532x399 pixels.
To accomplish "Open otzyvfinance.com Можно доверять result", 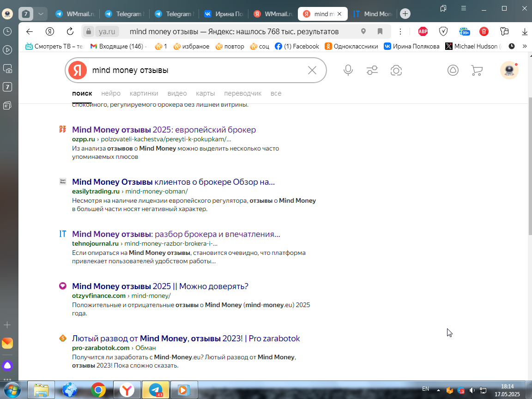I will 160,286.
